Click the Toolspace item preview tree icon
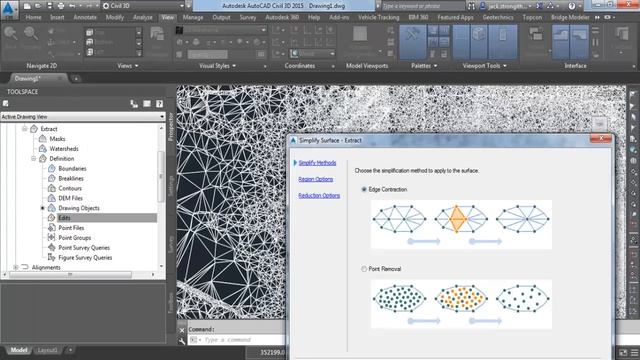 134,104
